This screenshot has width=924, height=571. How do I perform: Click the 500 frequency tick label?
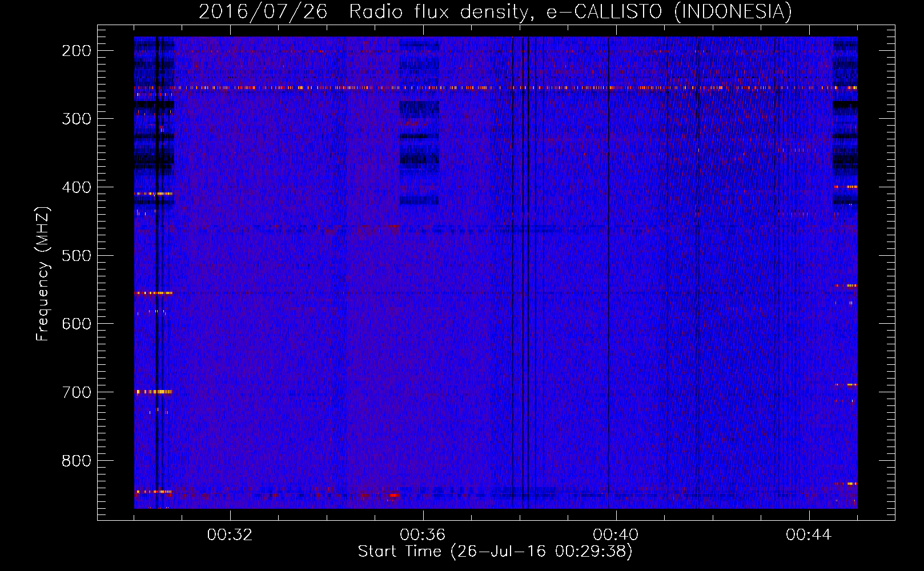click(x=77, y=255)
